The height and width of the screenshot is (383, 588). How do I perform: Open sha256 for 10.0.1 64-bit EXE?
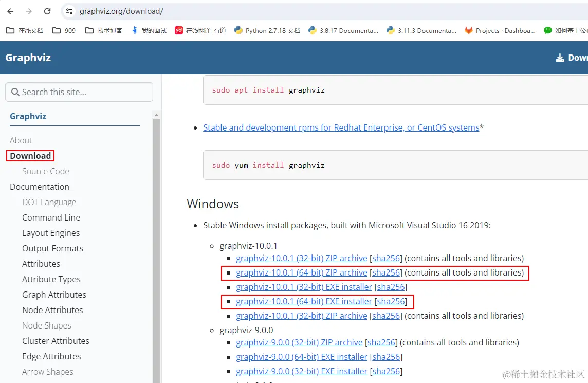(x=391, y=301)
